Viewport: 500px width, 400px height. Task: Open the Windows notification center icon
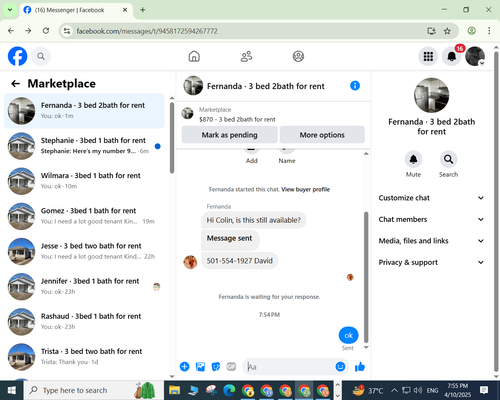[x=484, y=390]
